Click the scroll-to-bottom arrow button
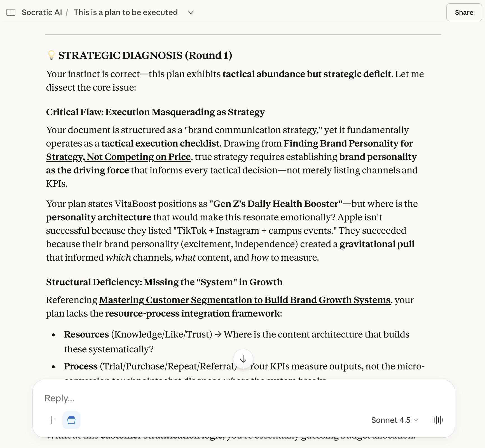 [x=243, y=359]
